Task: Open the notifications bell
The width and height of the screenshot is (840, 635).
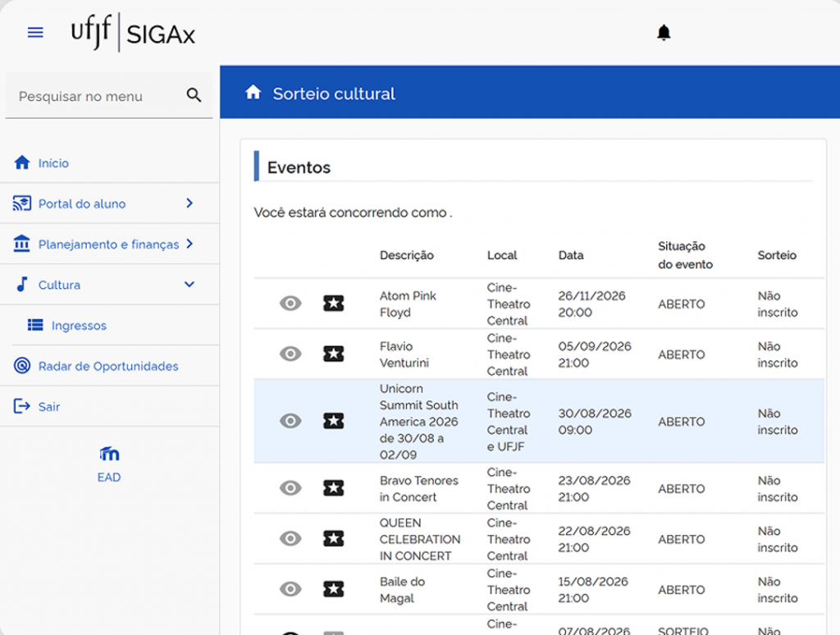Action: [x=664, y=33]
